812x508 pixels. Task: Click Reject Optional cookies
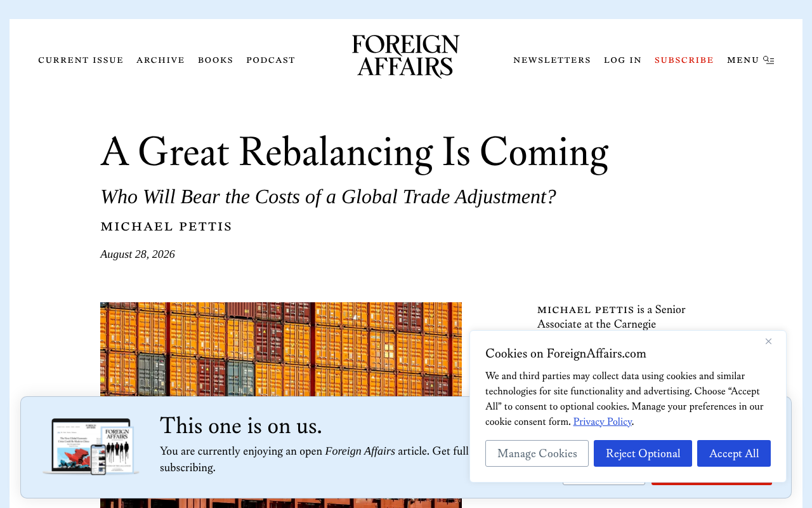[643, 453]
